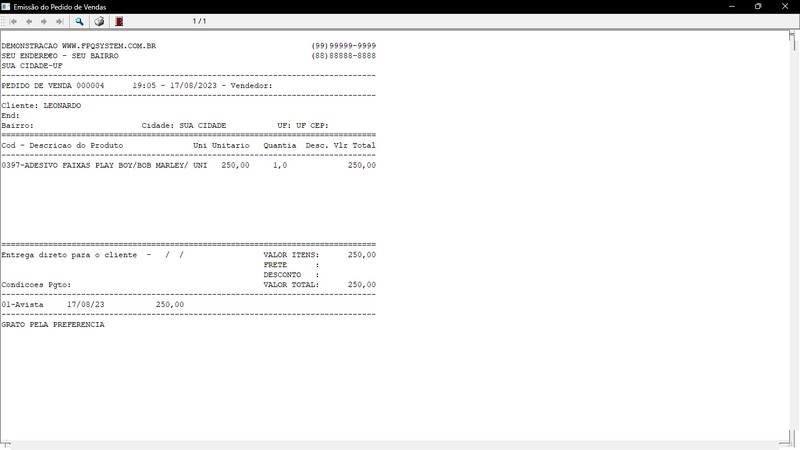800x450 pixels.
Task: Click the toolbar grip handle
Action: pyautogui.click(x=4, y=21)
